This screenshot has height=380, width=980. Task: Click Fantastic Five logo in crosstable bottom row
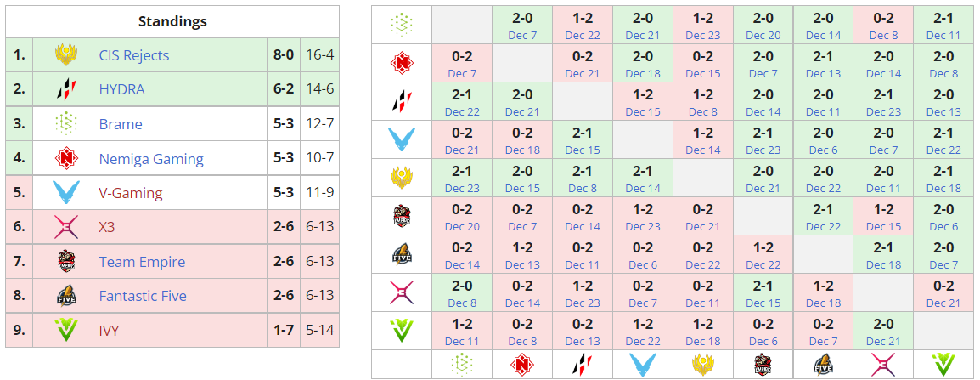823,365
